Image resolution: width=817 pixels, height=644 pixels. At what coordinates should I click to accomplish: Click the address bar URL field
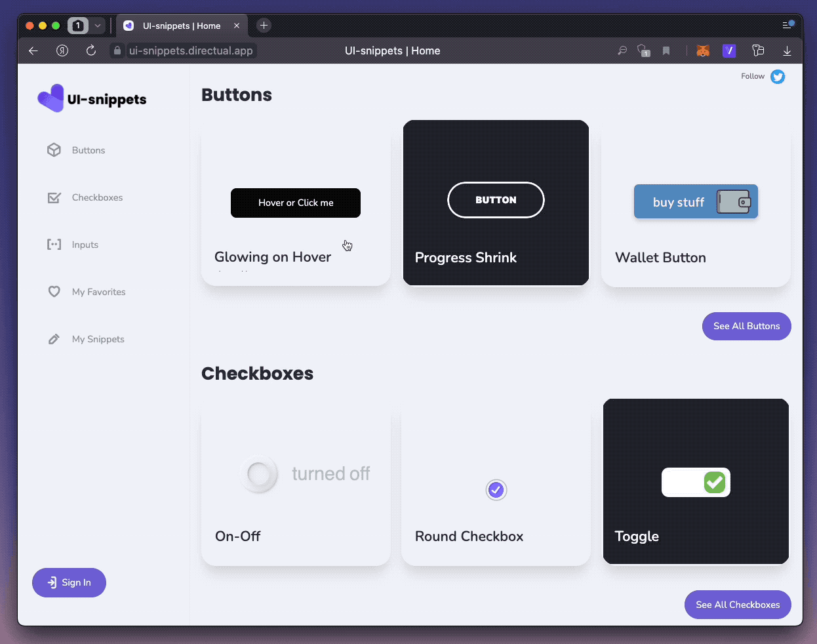click(x=191, y=50)
